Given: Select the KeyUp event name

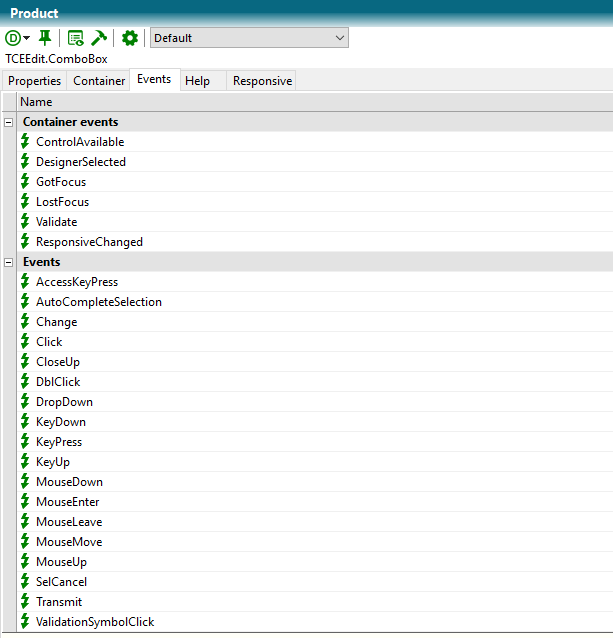Looking at the screenshot, I should pyautogui.click(x=53, y=462).
